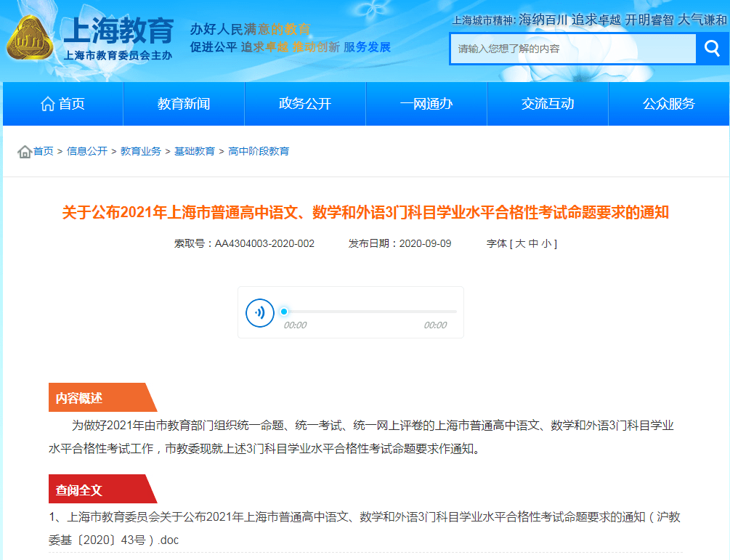This screenshot has height=560, width=730.
Task: Focus the search box 请输入您想了解的内容
Action: (x=573, y=49)
